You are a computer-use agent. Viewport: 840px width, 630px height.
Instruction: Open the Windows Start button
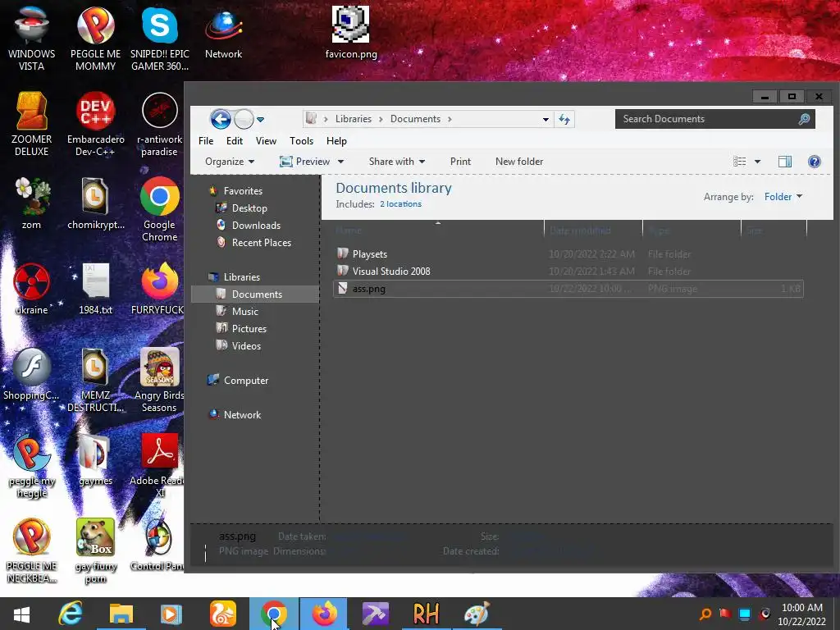[x=21, y=614]
